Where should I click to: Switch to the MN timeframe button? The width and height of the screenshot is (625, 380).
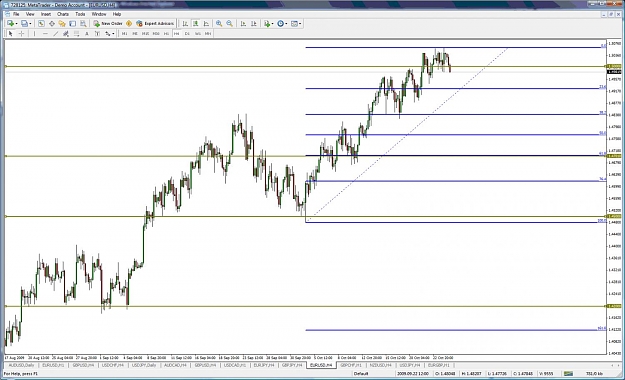coord(208,33)
